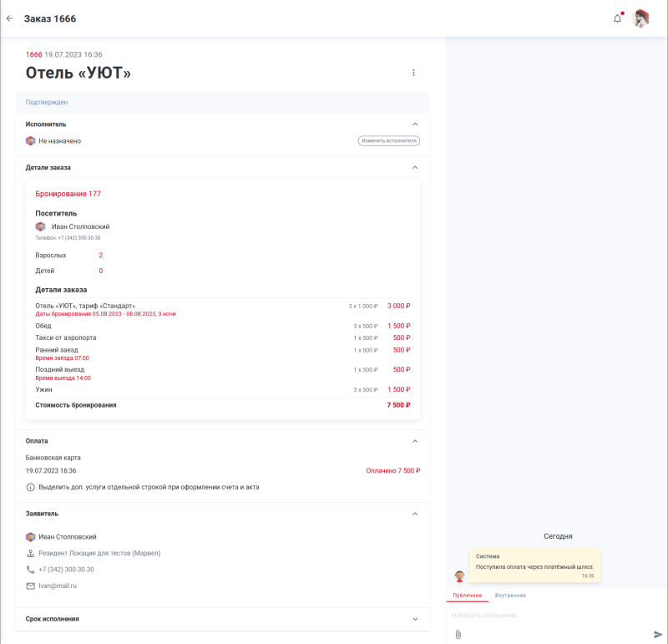The height and width of the screenshot is (644, 668).
Task: Click the attachment paperclip in the message box
Action: pos(457,634)
